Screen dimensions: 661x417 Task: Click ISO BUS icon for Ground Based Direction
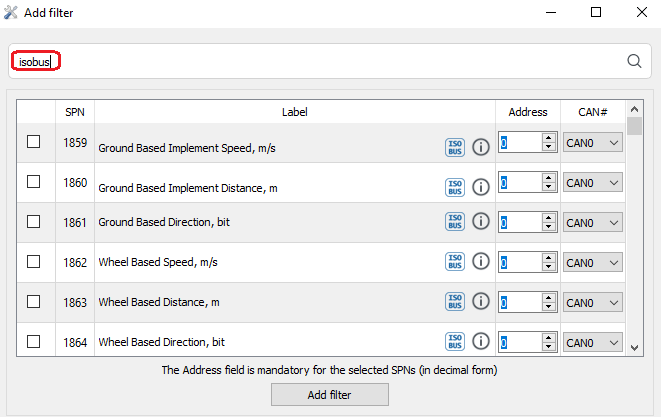pos(455,222)
